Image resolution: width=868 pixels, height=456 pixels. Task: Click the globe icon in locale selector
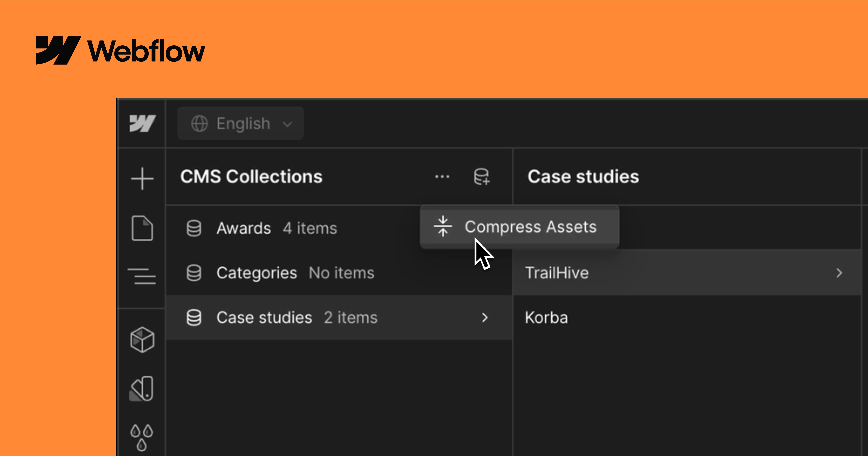click(x=199, y=124)
